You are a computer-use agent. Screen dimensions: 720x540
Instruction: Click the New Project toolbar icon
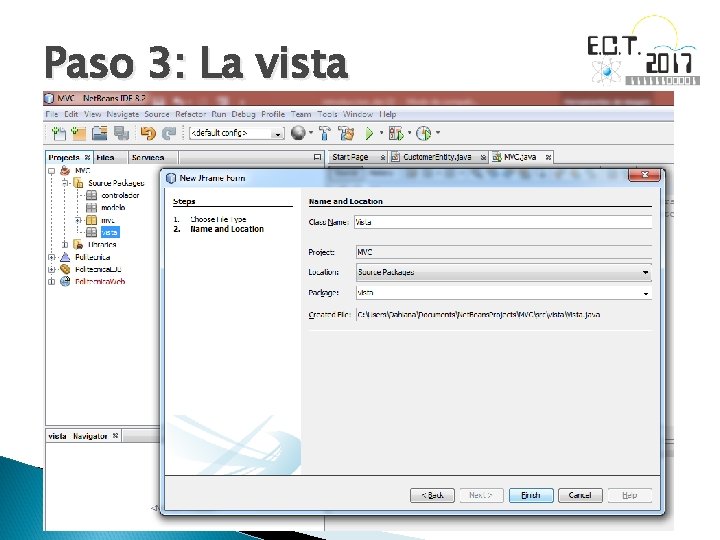79,133
